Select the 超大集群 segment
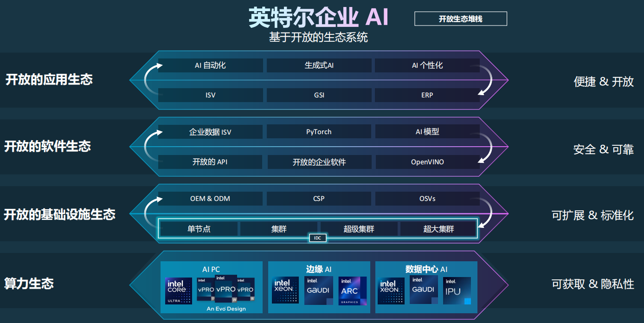The width and height of the screenshot is (644, 323). 438,229
